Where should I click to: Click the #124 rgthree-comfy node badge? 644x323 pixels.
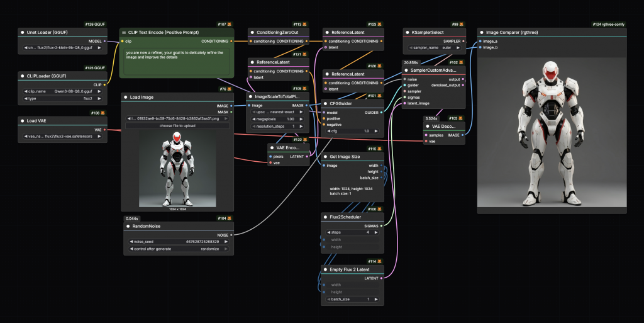[x=609, y=24]
